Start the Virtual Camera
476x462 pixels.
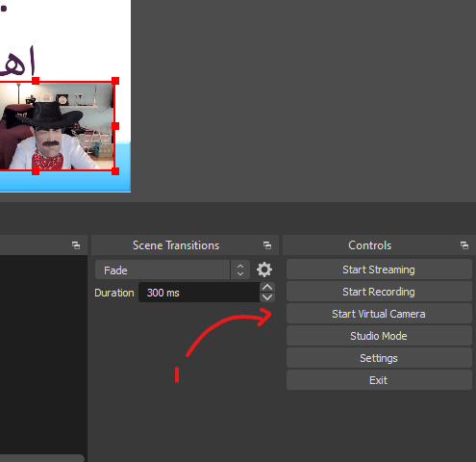379,314
